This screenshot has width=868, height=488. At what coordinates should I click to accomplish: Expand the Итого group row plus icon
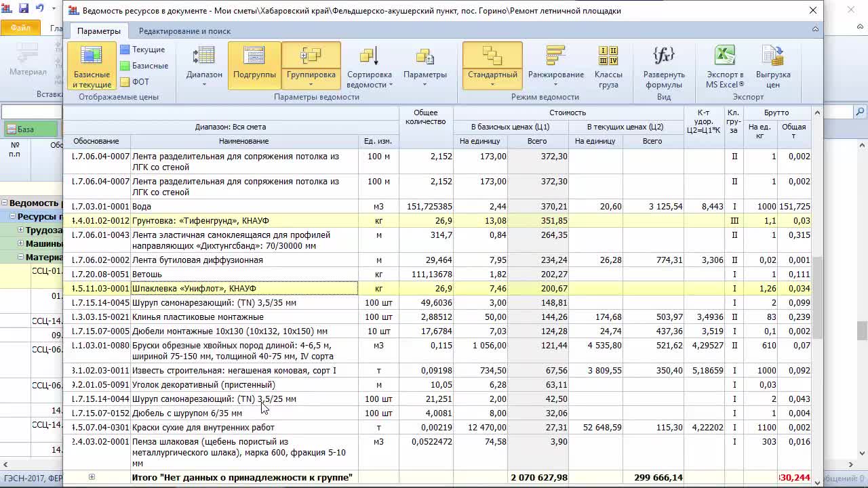coord(92,477)
